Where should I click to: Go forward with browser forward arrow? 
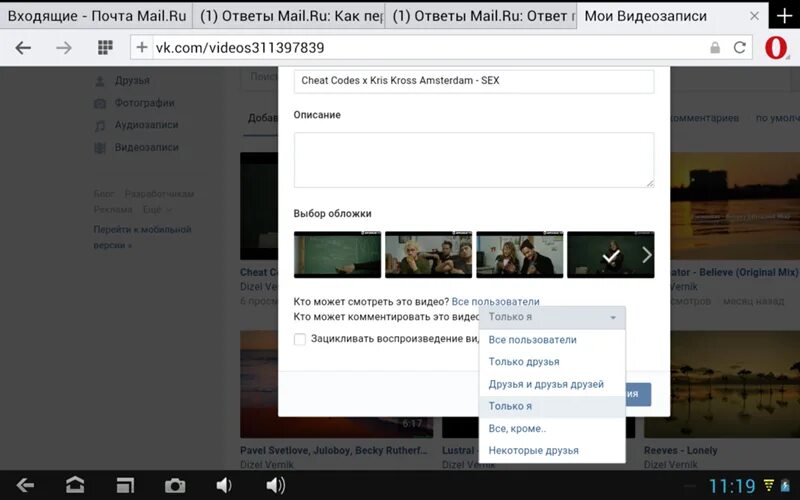point(64,48)
